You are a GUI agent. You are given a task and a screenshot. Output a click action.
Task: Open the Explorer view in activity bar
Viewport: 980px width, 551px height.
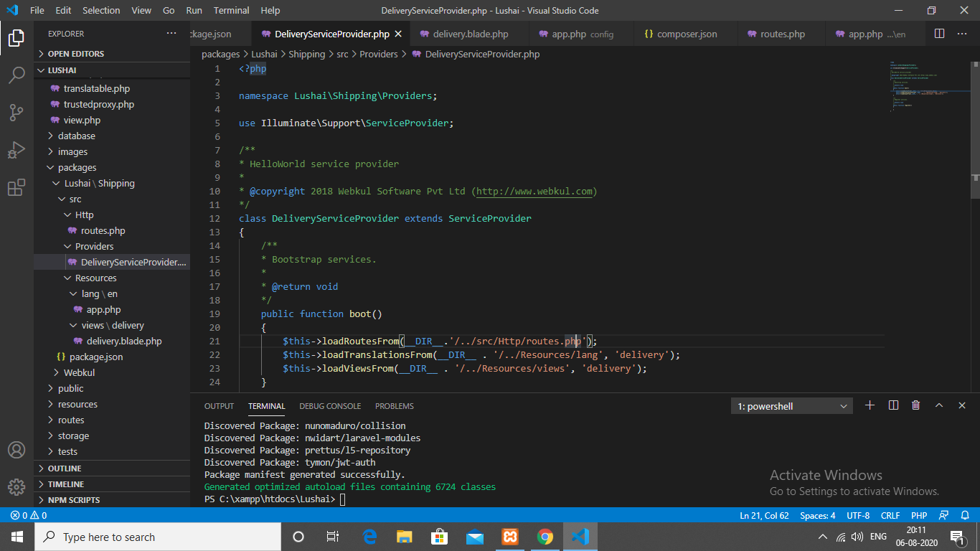[x=17, y=38]
